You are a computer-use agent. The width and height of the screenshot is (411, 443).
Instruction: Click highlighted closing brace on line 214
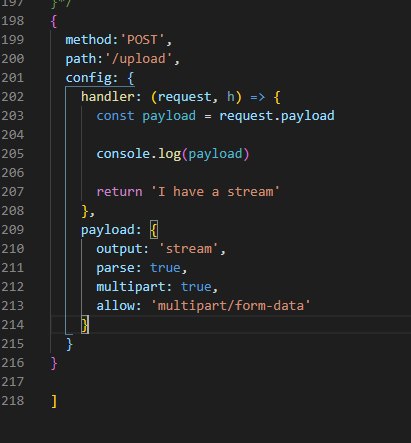coord(85,325)
